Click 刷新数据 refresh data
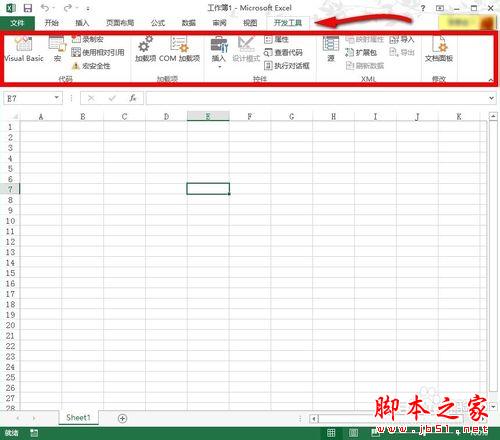The width and height of the screenshot is (500, 440). pos(365,66)
